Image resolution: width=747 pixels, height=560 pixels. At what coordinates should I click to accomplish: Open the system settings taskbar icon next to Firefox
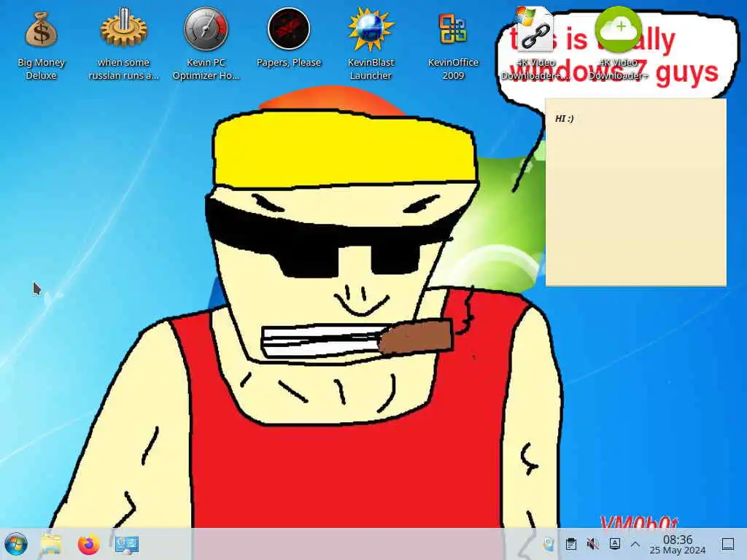[127, 544]
